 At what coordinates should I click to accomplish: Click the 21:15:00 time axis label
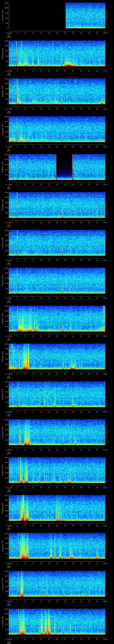(x=9, y=260)
